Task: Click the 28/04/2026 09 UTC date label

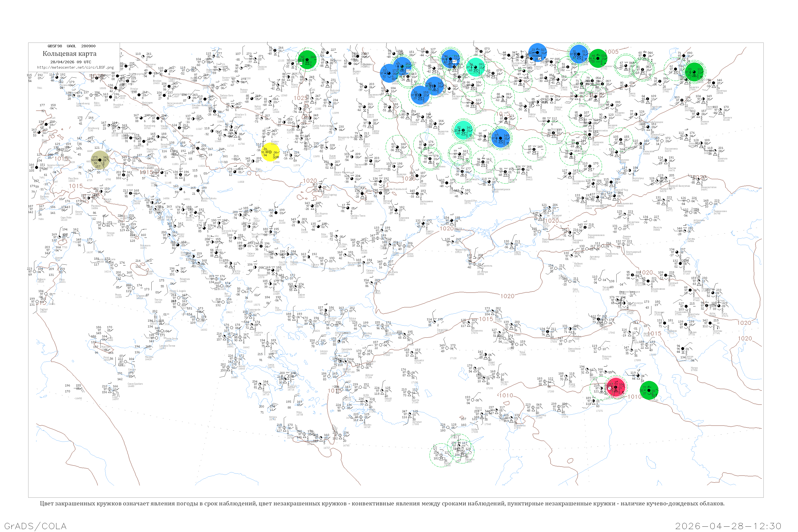Action: pyautogui.click(x=70, y=62)
